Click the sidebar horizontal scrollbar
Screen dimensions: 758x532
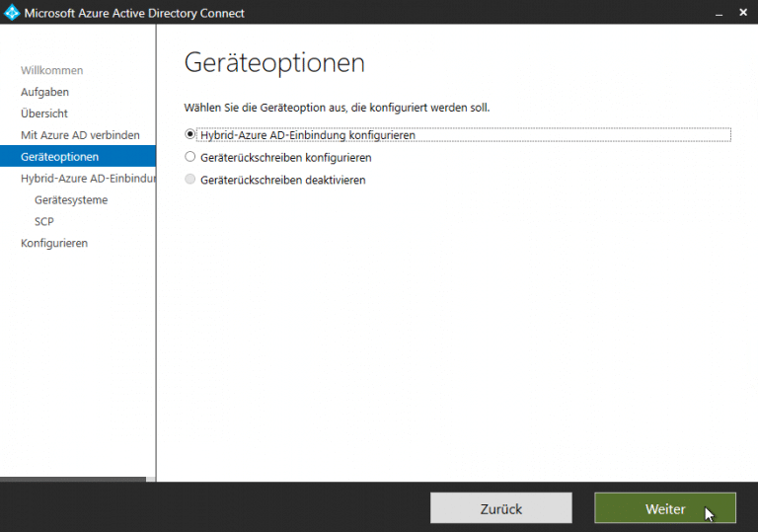tap(73, 479)
